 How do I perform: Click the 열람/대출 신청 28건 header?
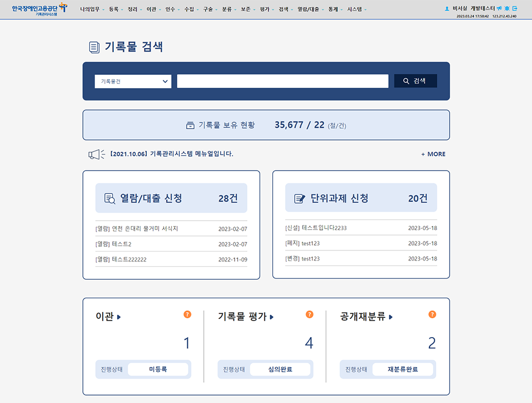click(171, 198)
